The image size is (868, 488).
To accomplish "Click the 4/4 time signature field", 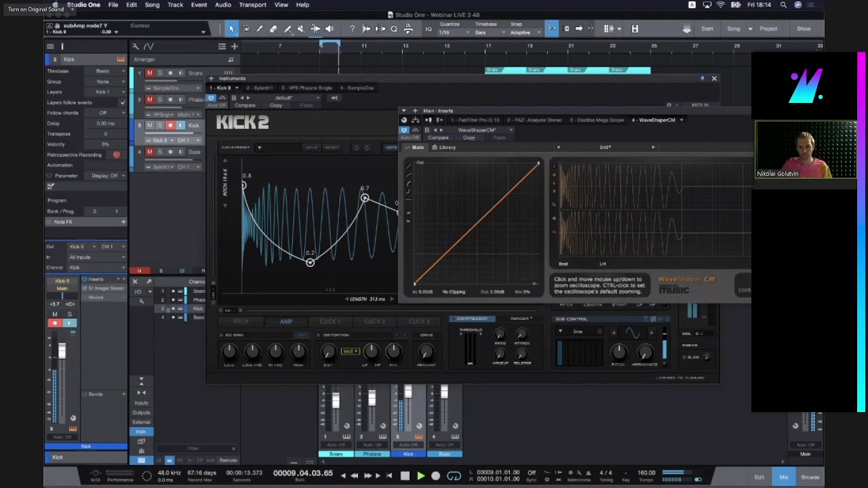I will (x=606, y=472).
